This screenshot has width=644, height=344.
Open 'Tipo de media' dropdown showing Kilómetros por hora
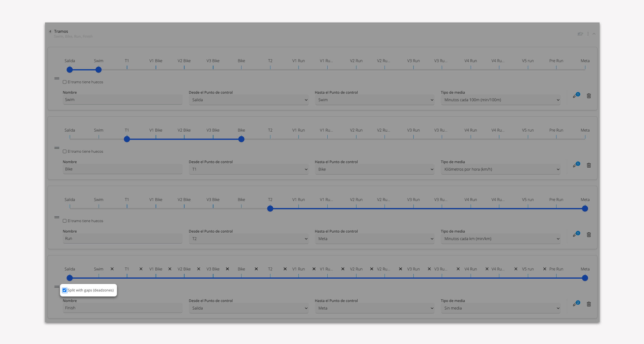(501, 169)
